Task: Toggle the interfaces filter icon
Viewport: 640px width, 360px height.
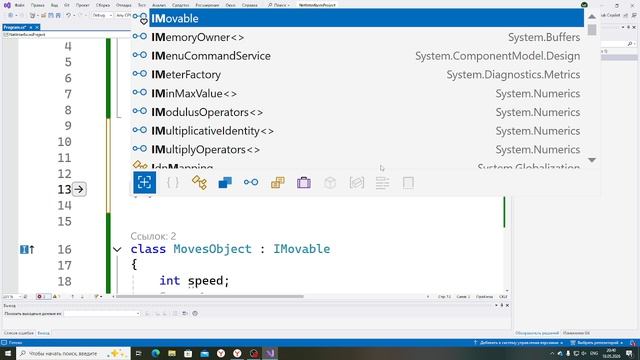Action: point(251,182)
